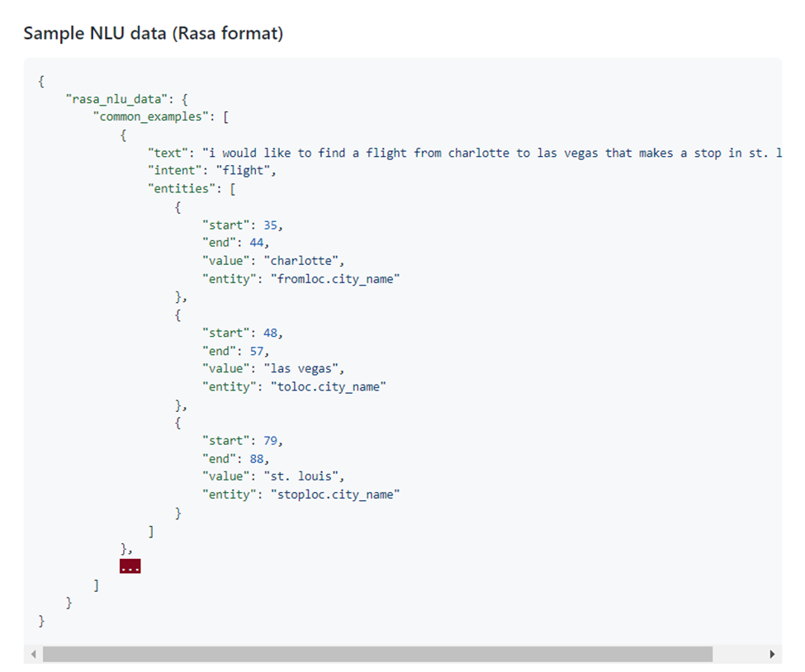Click the "las vegas" value string

click(x=297, y=368)
